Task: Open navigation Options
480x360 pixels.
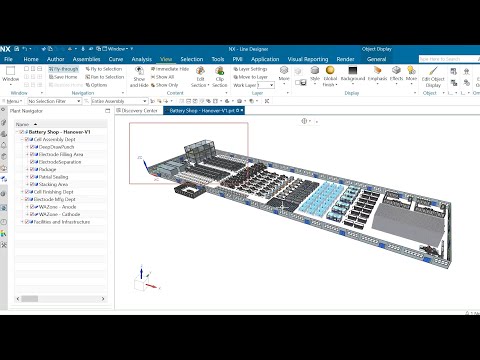Action: coord(96,85)
